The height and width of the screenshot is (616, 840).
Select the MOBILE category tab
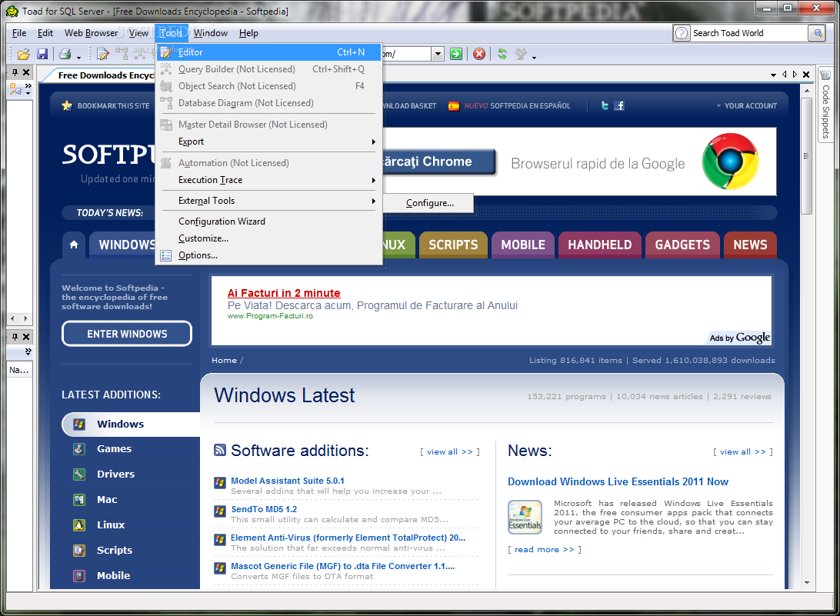pyautogui.click(x=523, y=245)
